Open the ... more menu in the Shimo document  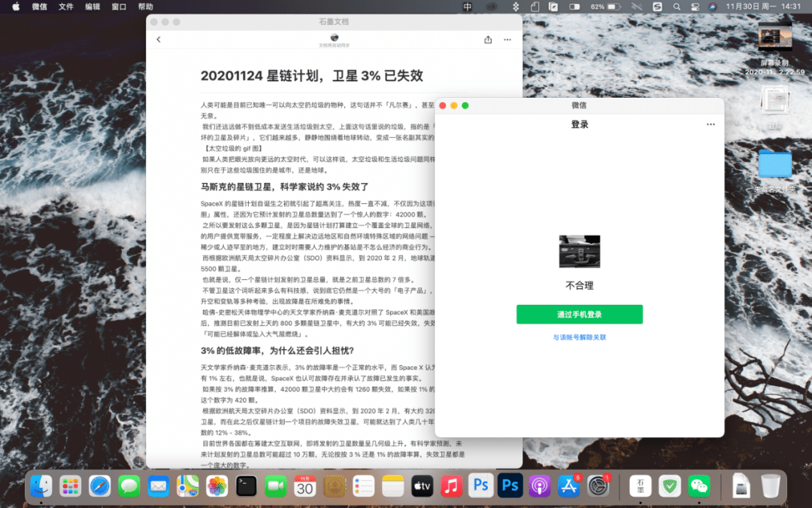point(507,39)
